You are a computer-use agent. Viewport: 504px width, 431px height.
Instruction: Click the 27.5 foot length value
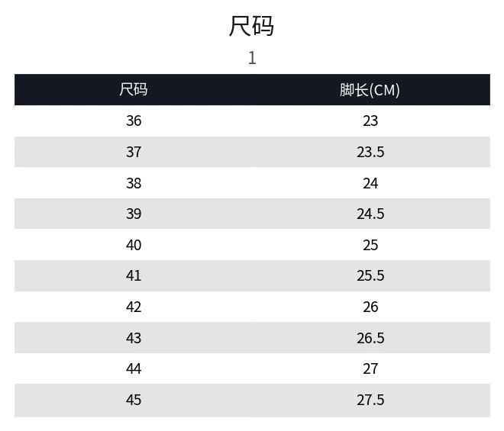click(370, 400)
